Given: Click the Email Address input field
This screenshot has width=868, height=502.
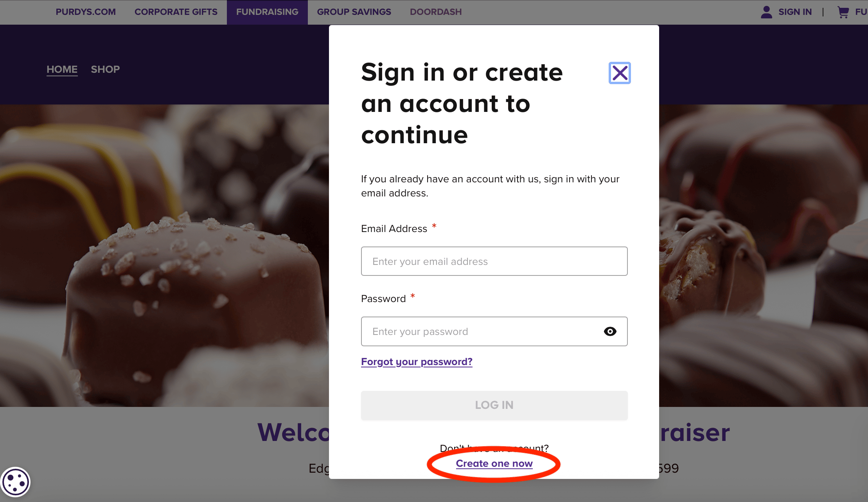Looking at the screenshot, I should pyautogui.click(x=494, y=261).
